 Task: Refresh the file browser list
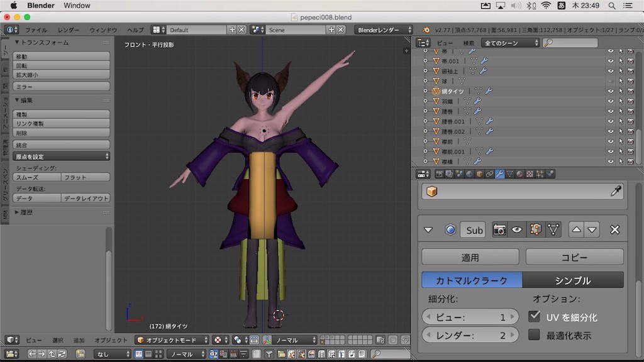click(62, 354)
